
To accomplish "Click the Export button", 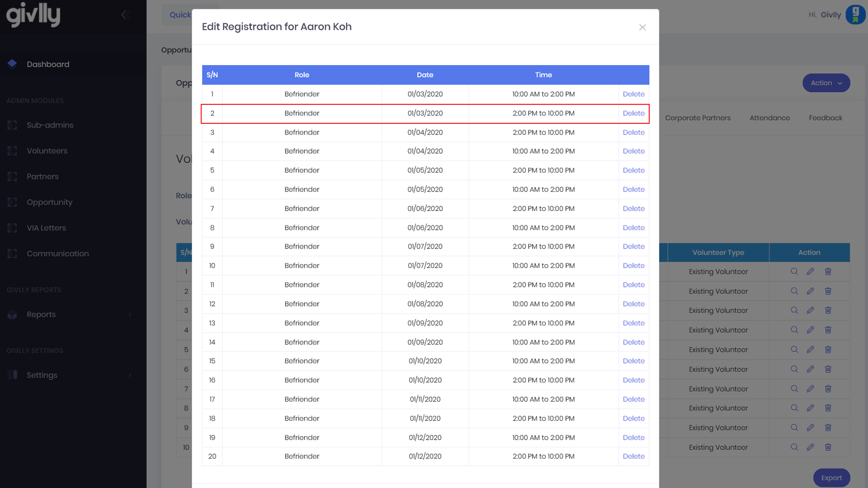I will click(x=831, y=478).
